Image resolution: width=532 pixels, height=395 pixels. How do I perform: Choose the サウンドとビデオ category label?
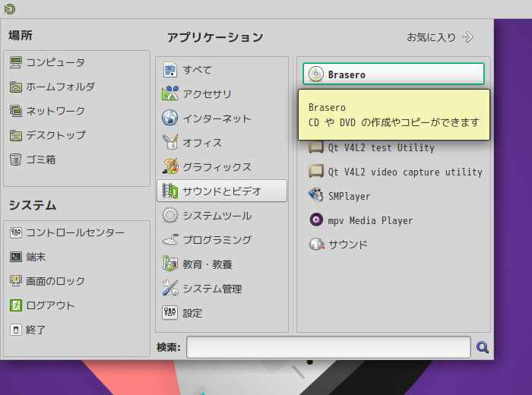coord(222,191)
